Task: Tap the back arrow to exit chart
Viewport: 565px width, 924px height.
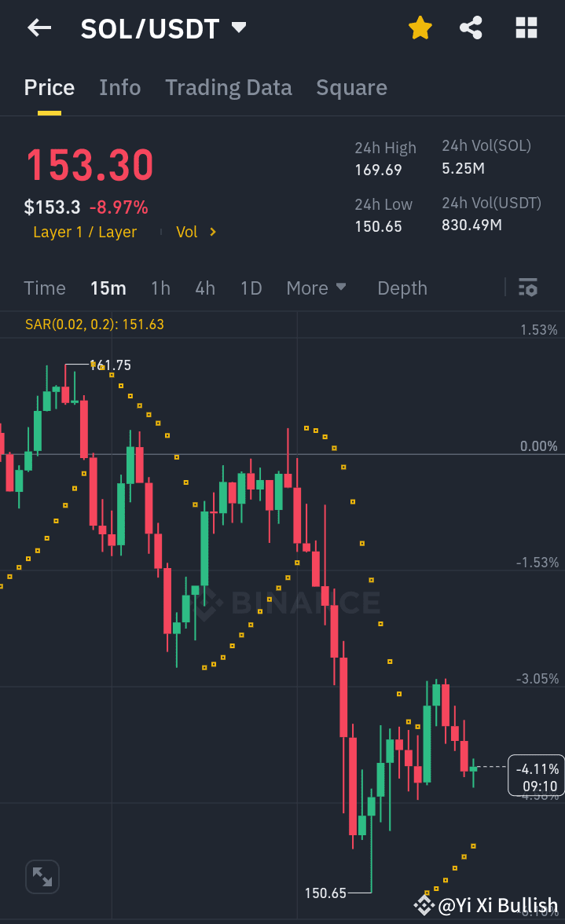Action: [x=39, y=27]
